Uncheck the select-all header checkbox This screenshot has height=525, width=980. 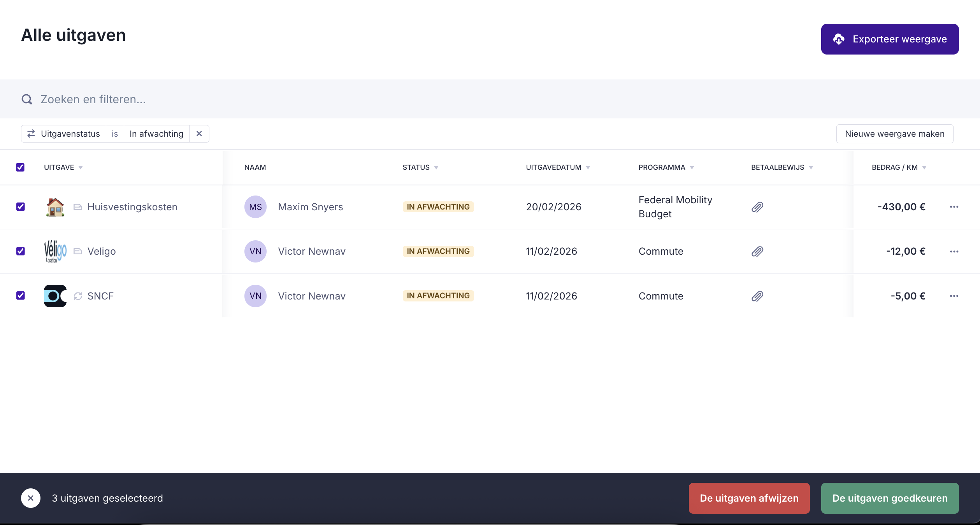pos(20,167)
